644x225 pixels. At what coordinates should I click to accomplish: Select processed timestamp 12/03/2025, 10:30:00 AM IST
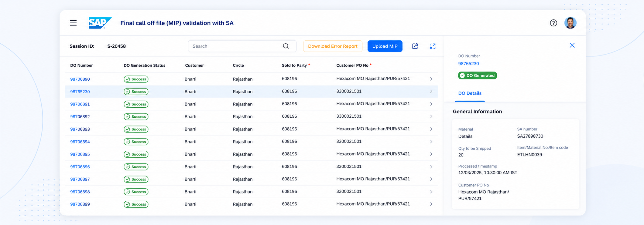tap(488, 173)
